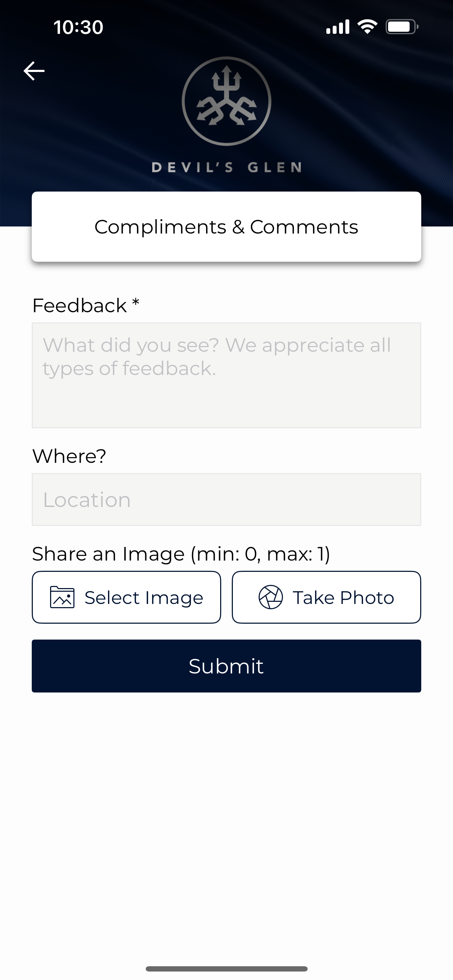Screen dimensions: 453x980
Task: Focus the Feedback text area
Action: pos(226,375)
